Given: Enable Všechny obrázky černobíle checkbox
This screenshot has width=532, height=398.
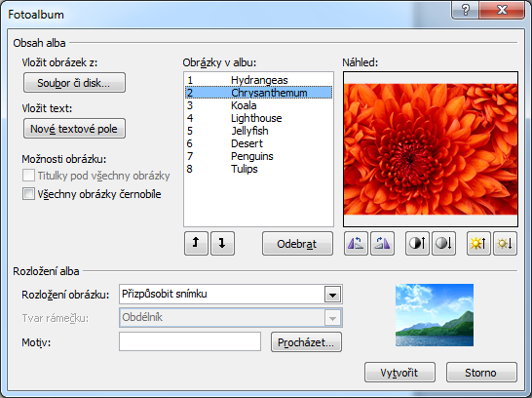Looking at the screenshot, I should click(x=28, y=194).
